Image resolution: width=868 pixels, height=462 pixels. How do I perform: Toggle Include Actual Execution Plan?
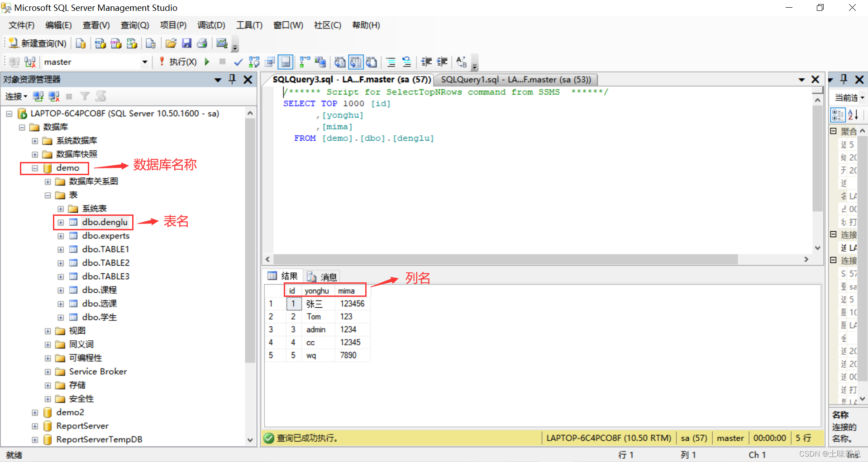click(x=305, y=62)
